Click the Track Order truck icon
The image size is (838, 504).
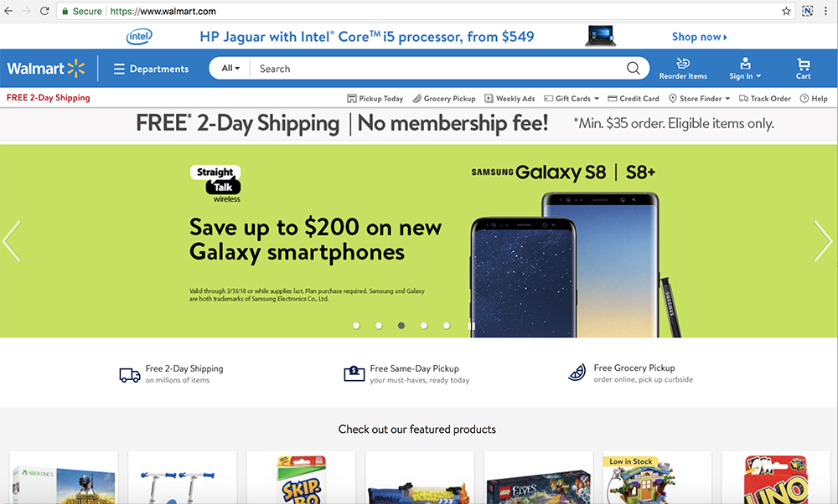pos(743,98)
